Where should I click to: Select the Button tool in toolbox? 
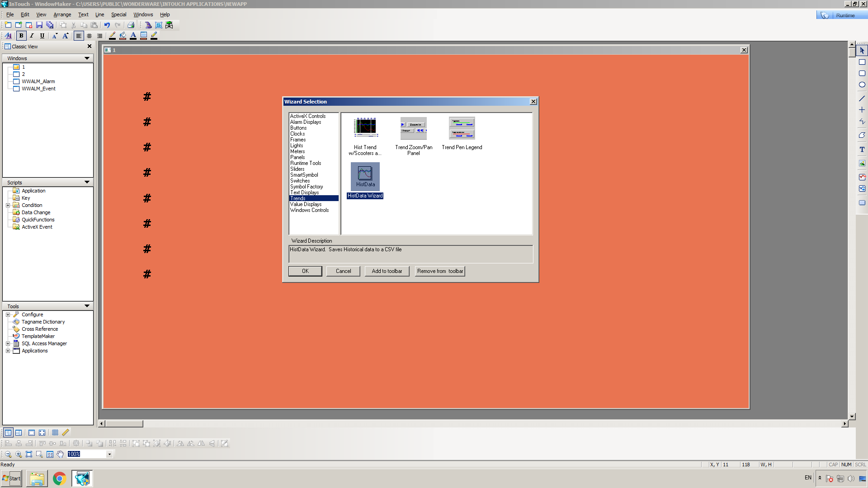click(862, 203)
